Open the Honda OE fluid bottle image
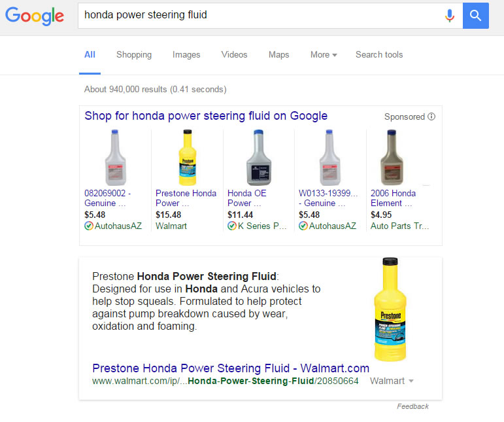 [x=259, y=158]
